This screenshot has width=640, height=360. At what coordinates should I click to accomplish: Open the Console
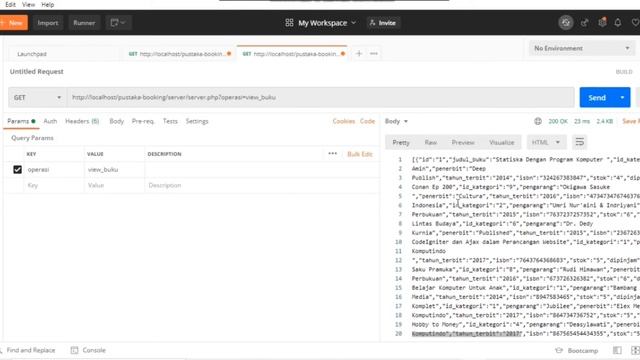[88, 350]
